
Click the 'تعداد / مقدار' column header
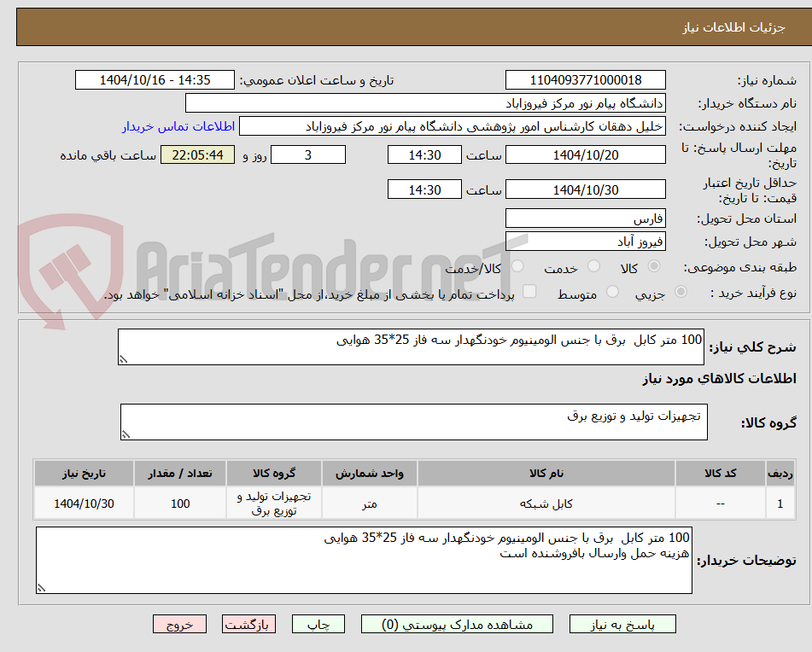[x=180, y=474]
